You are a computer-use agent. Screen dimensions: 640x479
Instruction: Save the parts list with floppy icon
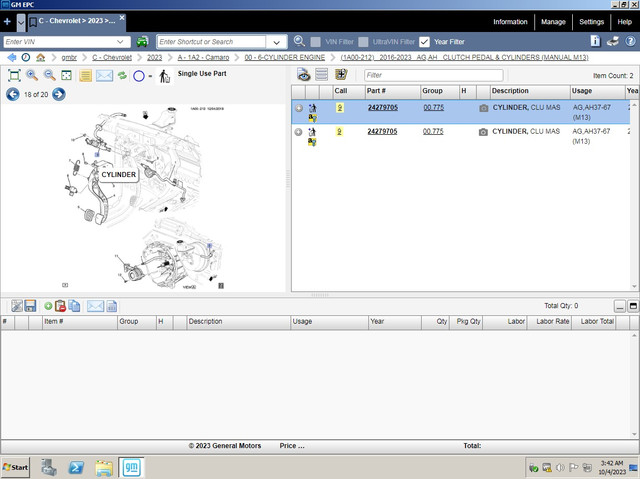30,306
